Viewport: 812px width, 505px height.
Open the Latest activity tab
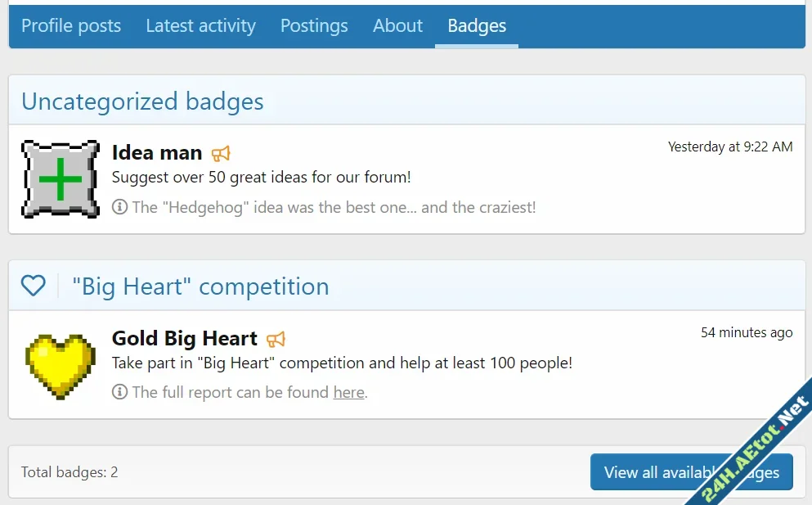pyautogui.click(x=200, y=25)
